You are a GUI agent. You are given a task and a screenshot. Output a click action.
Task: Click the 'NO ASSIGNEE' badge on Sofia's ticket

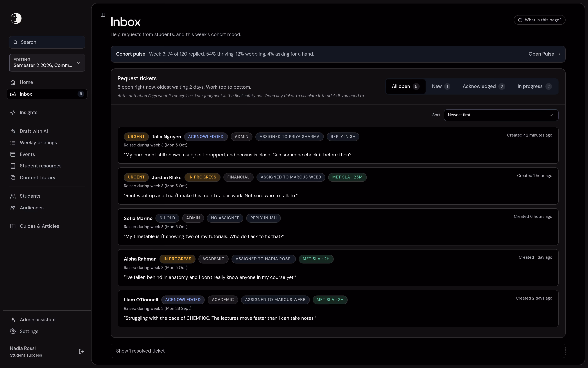pyautogui.click(x=225, y=218)
